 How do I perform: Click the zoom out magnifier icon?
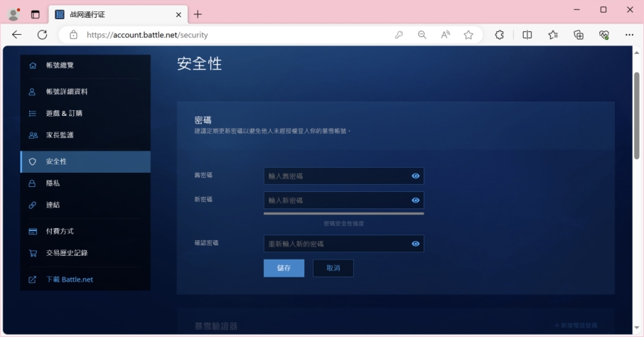(x=422, y=35)
